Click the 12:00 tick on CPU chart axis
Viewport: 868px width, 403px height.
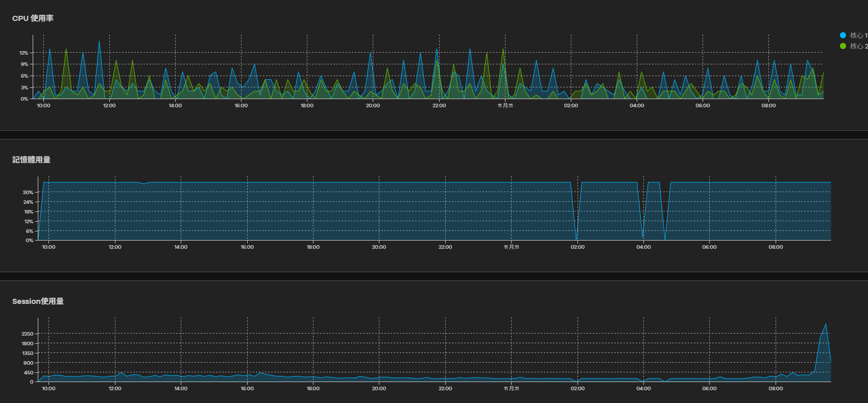[x=109, y=106]
